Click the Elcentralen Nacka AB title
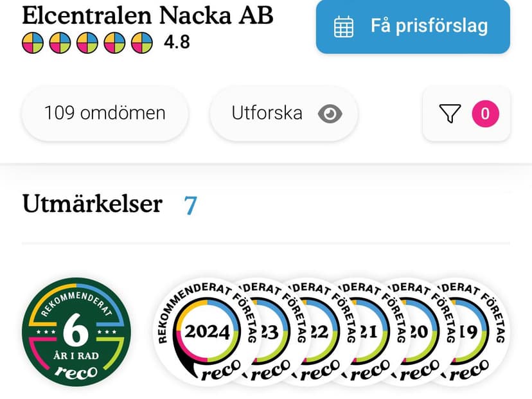Screen dimensions: 532x399 click(148, 15)
